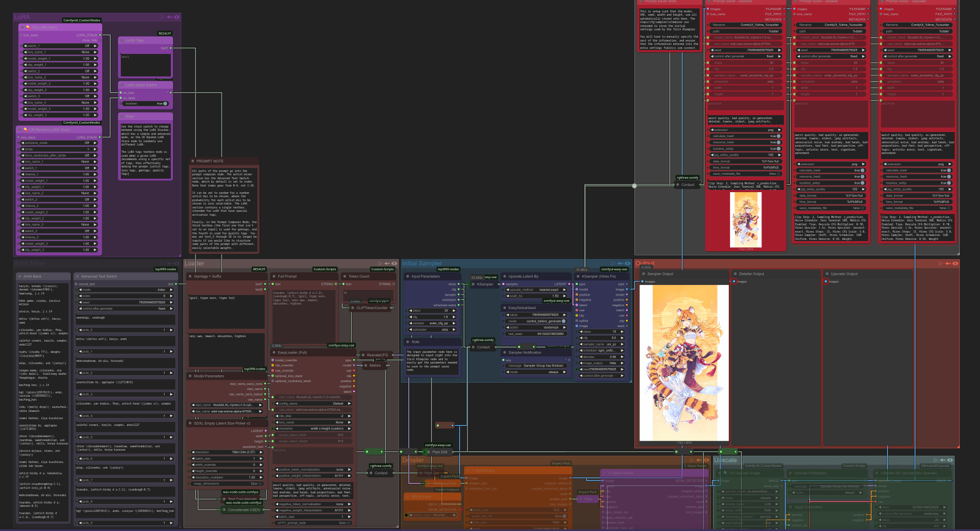
Task: Open upscale_method dropdown in Upscale Latent By
Action: pyautogui.click(x=536, y=290)
